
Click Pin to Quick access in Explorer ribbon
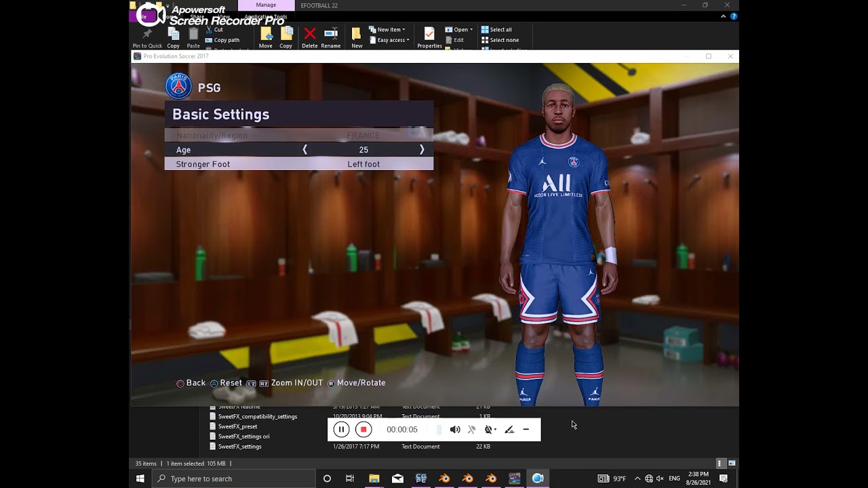[x=147, y=38]
